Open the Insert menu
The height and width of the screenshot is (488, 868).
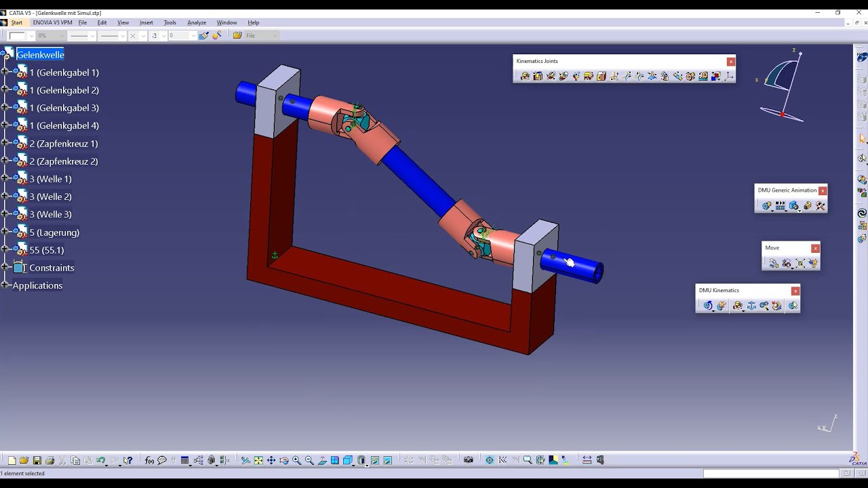point(146,22)
